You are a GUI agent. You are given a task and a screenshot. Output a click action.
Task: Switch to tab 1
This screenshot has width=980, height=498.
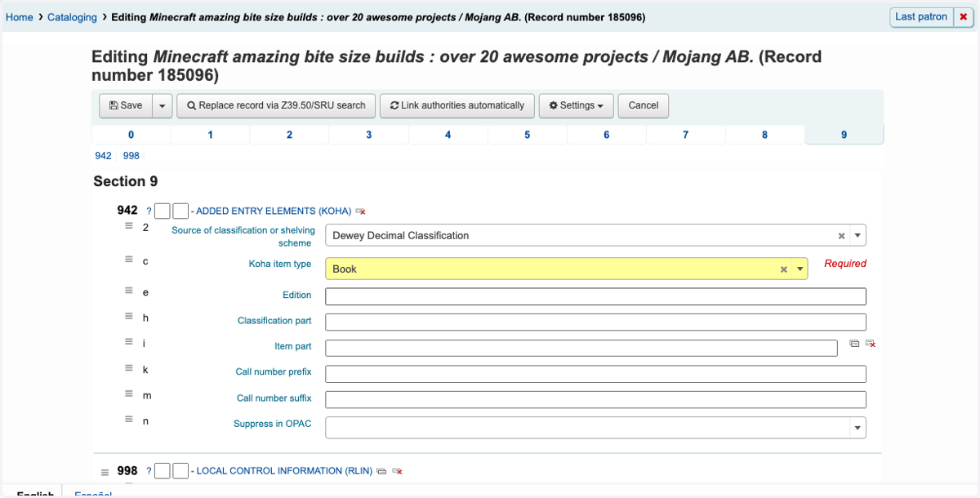coord(211,135)
